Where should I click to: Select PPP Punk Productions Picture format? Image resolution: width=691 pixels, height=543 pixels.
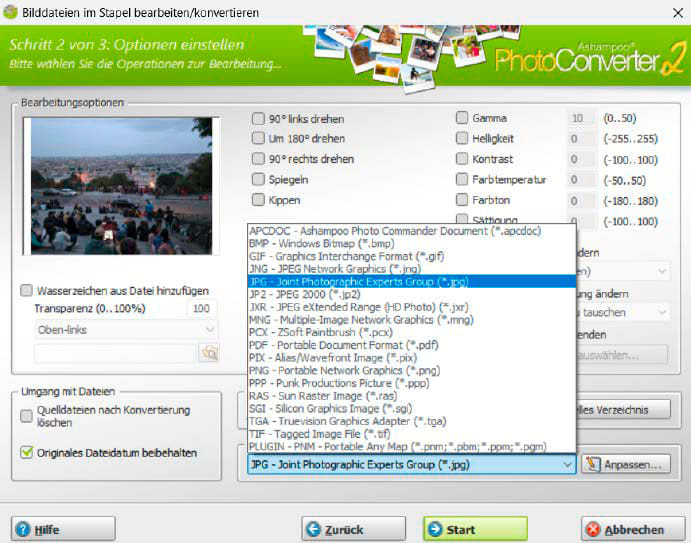(412, 383)
